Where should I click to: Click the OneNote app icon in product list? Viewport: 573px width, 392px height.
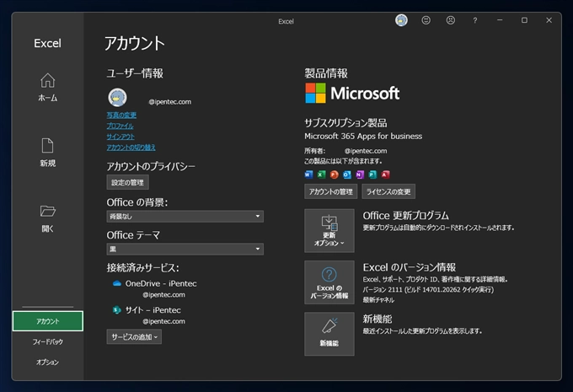[360, 175]
